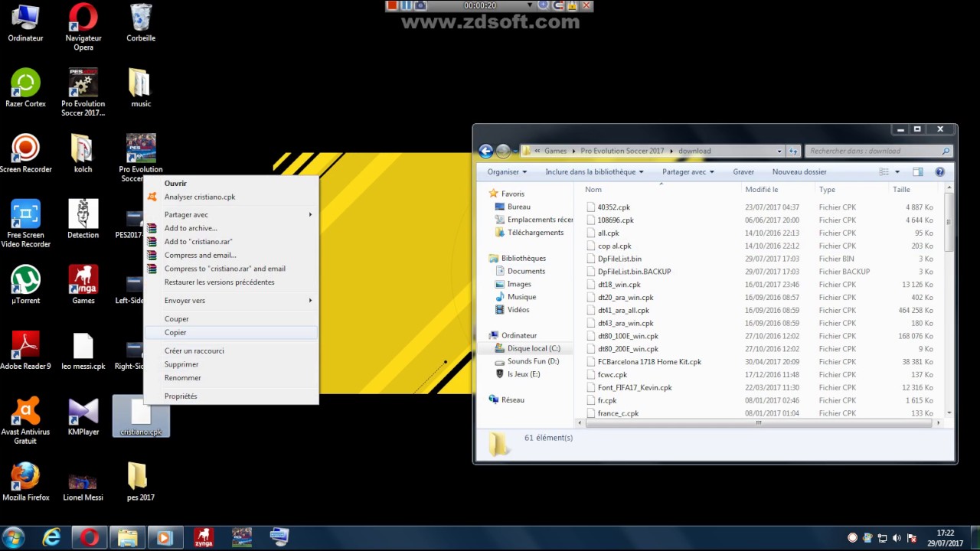Sort by Nom column header
Image resolution: width=980 pixels, height=551 pixels.
point(661,190)
